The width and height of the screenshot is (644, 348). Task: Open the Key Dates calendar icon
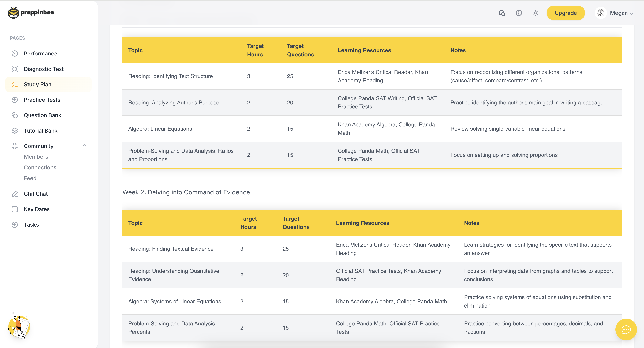point(14,209)
